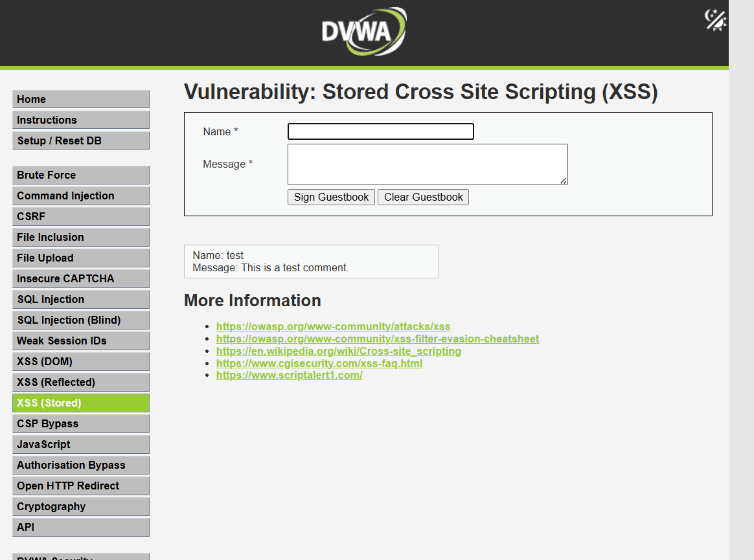Follow the Wikipedia Cross-site_scripting link
This screenshot has width=754, height=560.
(x=338, y=351)
